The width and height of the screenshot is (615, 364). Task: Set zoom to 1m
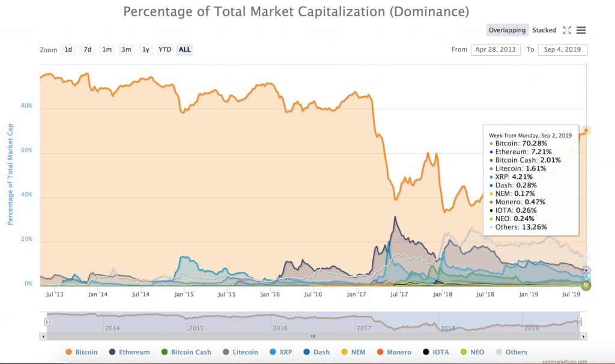[107, 49]
